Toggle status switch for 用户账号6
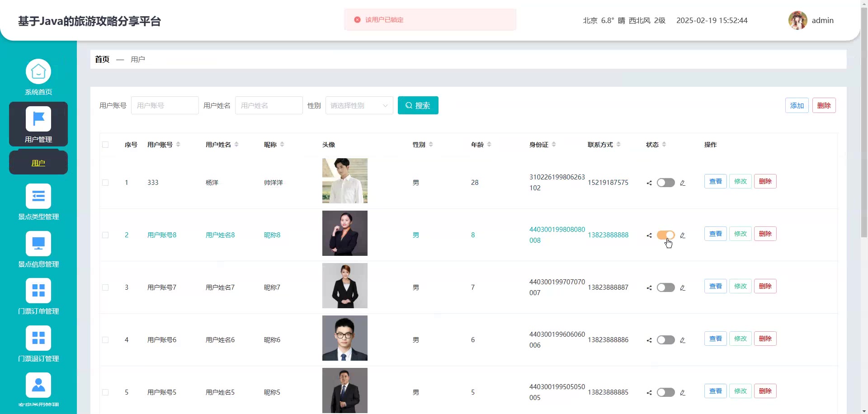The width and height of the screenshot is (868, 414). pyautogui.click(x=666, y=340)
